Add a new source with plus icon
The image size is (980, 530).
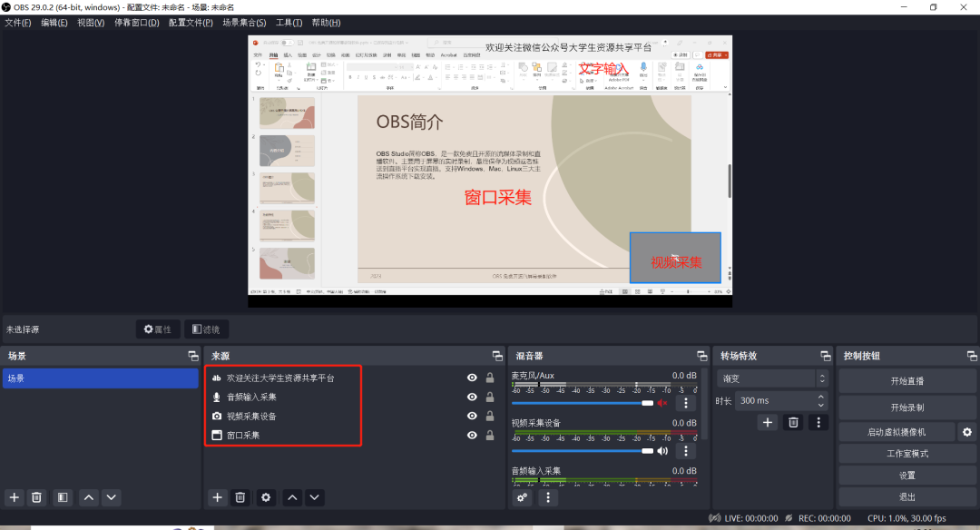click(217, 497)
